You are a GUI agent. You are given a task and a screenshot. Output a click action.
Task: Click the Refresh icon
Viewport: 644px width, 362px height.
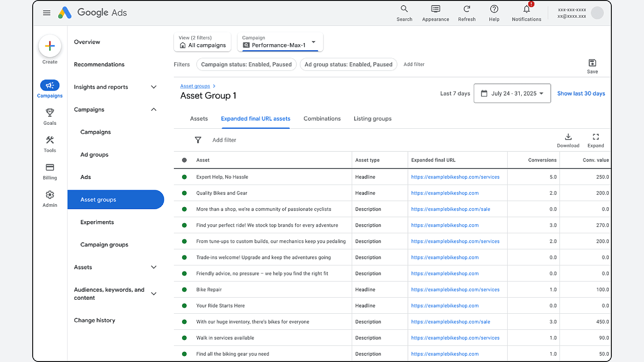[x=467, y=9]
